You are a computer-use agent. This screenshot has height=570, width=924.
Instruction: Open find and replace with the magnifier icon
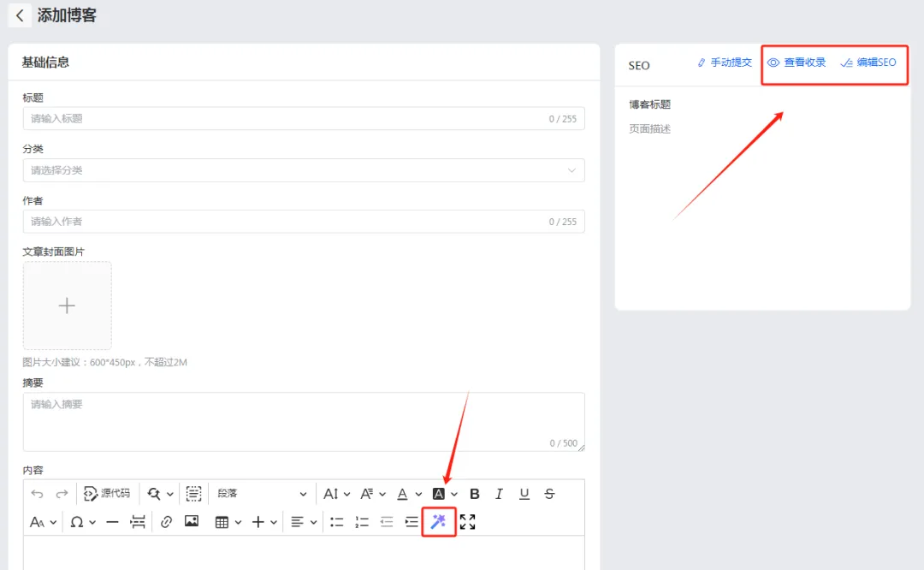[154, 494]
